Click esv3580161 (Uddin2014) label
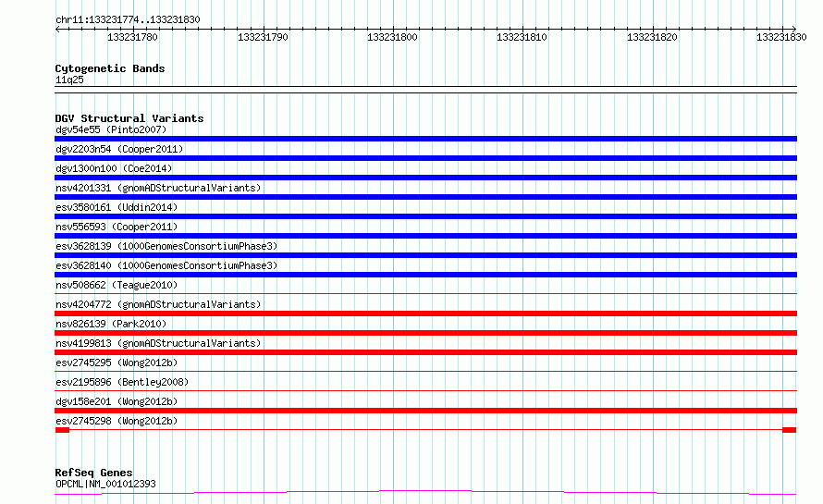The height and width of the screenshot is (504, 823). click(117, 207)
